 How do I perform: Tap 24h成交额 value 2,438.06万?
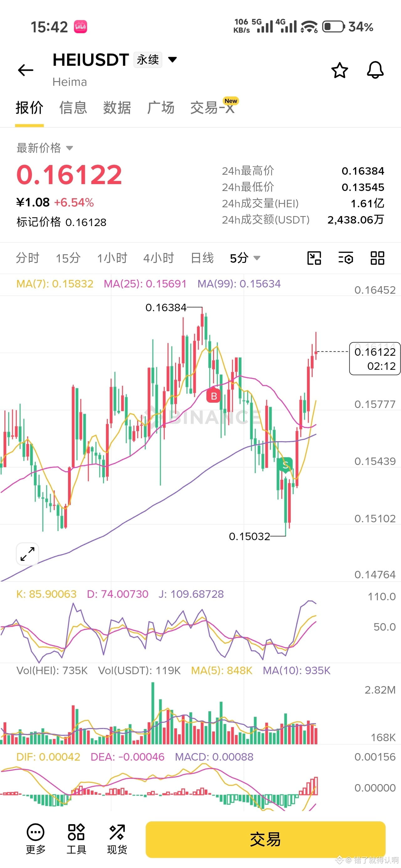coord(356,220)
